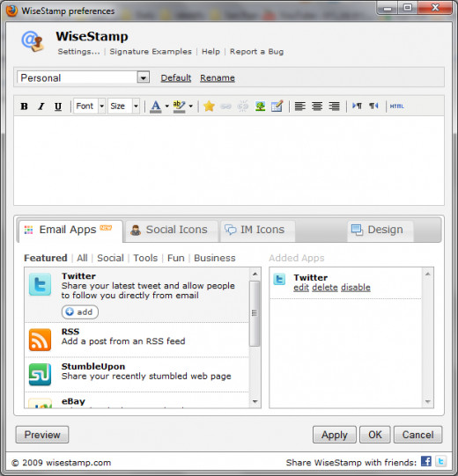458x476 pixels.
Task: Click the Default link
Action: click(x=175, y=78)
